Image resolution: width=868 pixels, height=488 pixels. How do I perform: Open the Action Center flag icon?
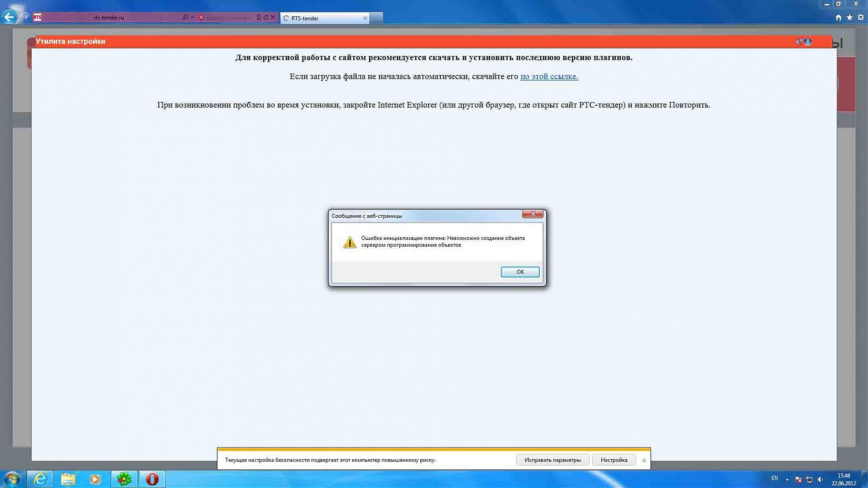pos(799,479)
